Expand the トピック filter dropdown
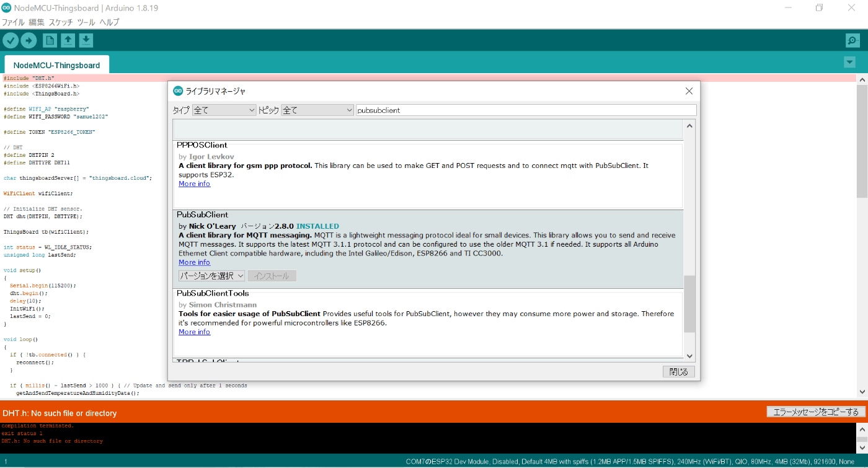Screen dimensions: 868x468 [317, 110]
